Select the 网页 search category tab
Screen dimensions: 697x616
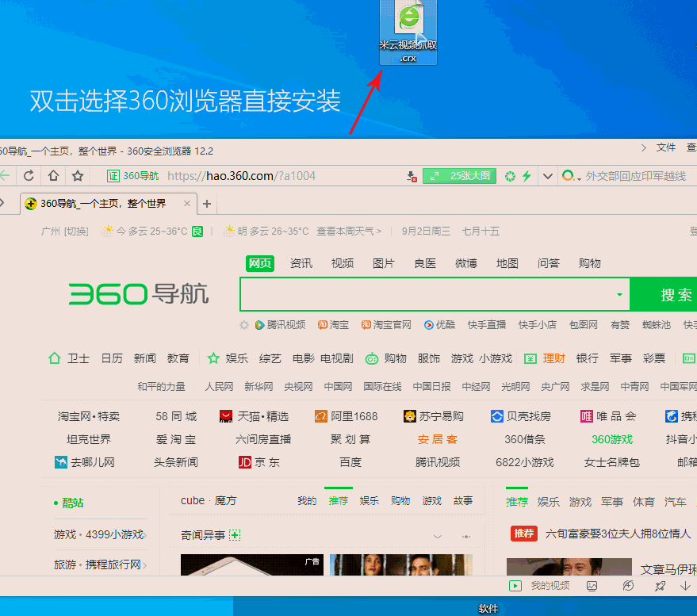click(x=259, y=263)
